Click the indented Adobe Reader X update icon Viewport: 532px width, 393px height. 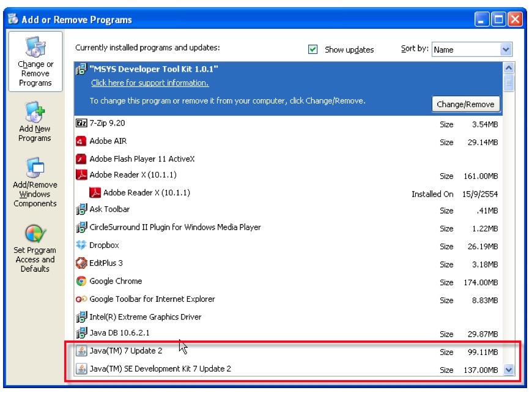(95, 193)
